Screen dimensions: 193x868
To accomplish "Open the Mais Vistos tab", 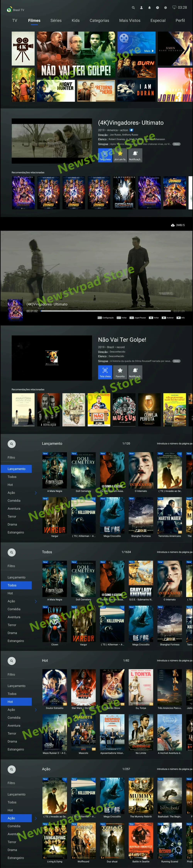I will tap(130, 20).
